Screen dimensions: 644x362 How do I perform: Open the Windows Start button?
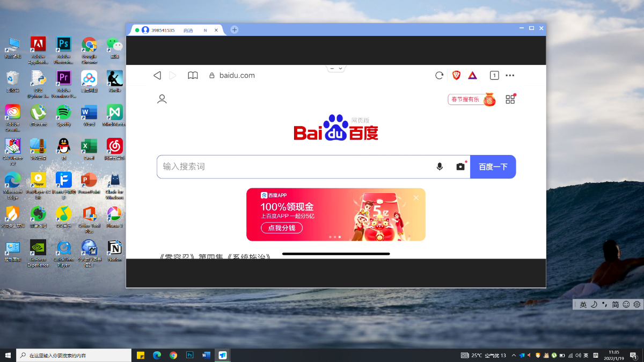tap(8, 355)
